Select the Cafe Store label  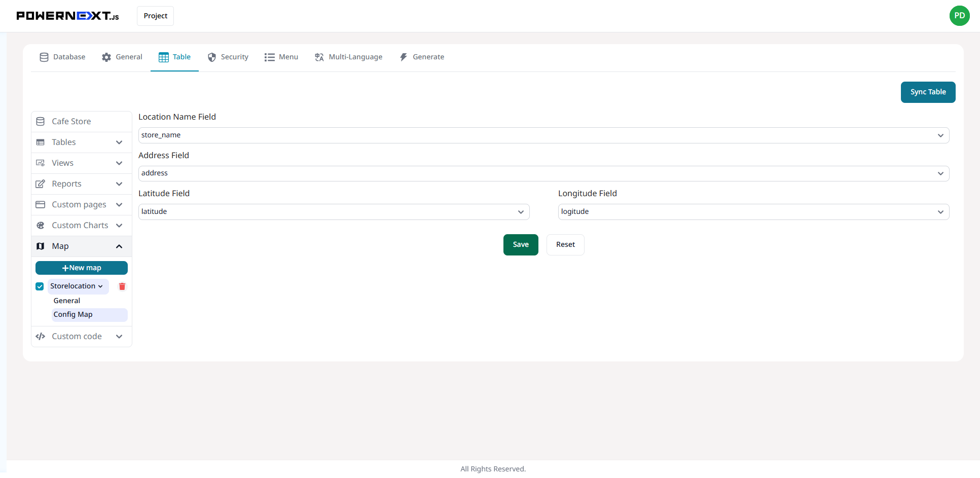point(71,122)
